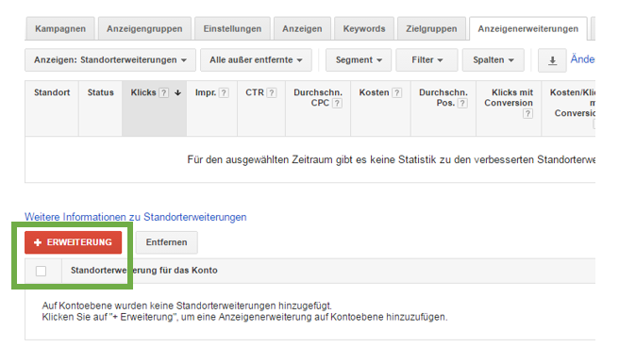Select the Anzeigenerweiterungen tab

coord(527,28)
